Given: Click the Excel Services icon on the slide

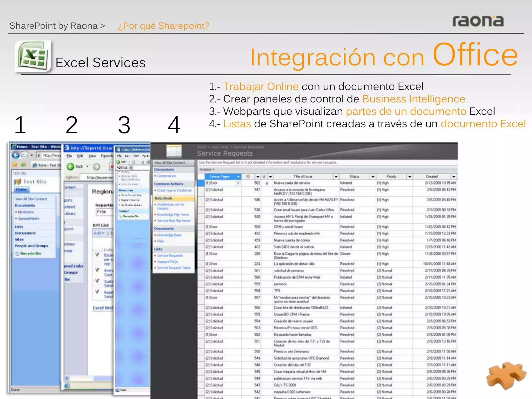Looking at the screenshot, I should pos(33,56).
